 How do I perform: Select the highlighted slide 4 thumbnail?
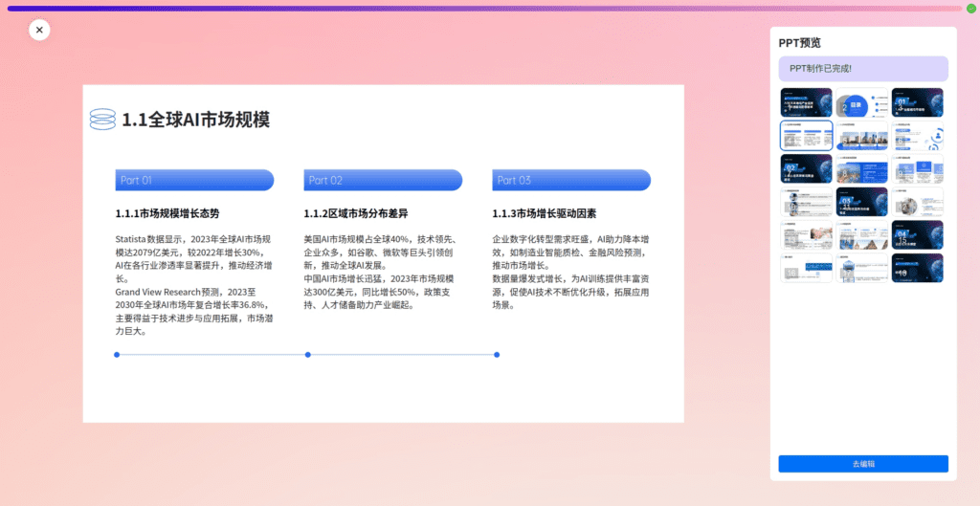pos(806,136)
